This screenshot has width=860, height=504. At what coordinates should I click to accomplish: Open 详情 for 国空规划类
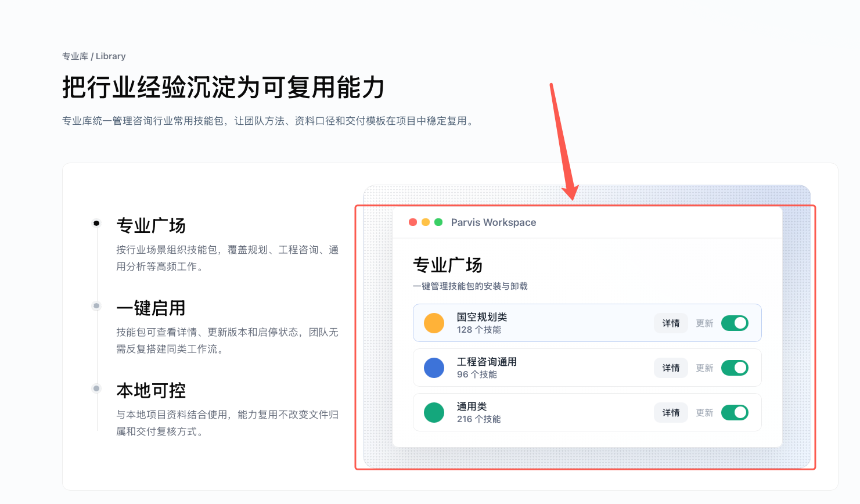click(x=671, y=323)
